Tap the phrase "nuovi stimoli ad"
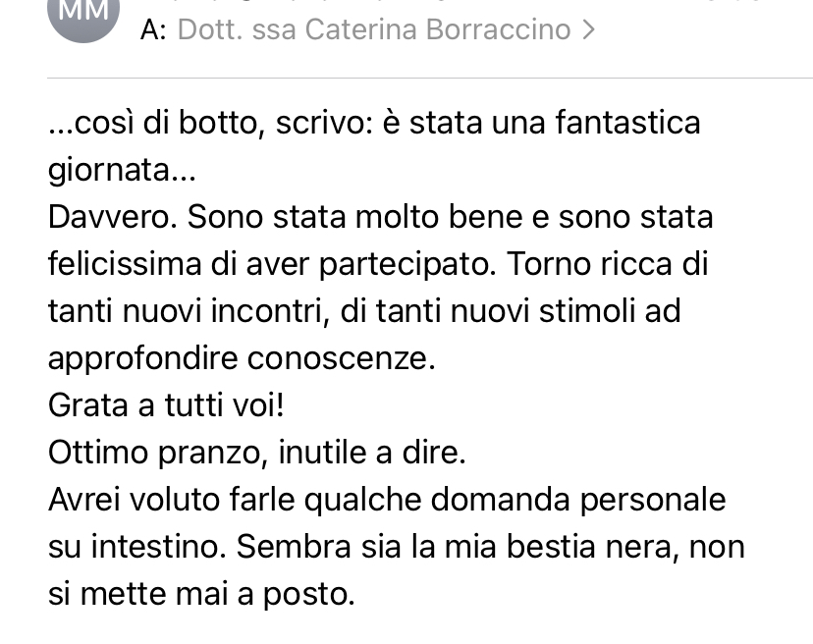 pos(566,311)
